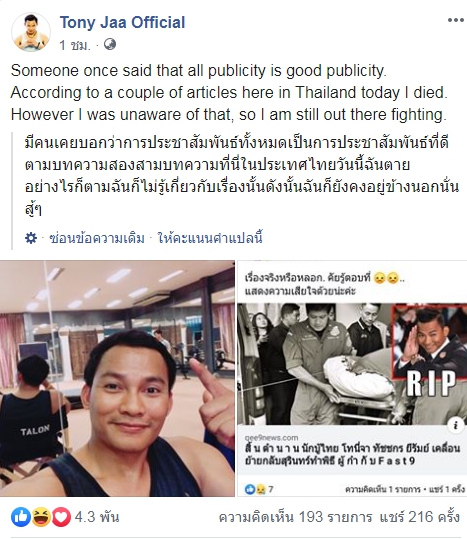This screenshot has width=467, height=539.
Task: Open the qee9news.com article headline
Action: 352,454
